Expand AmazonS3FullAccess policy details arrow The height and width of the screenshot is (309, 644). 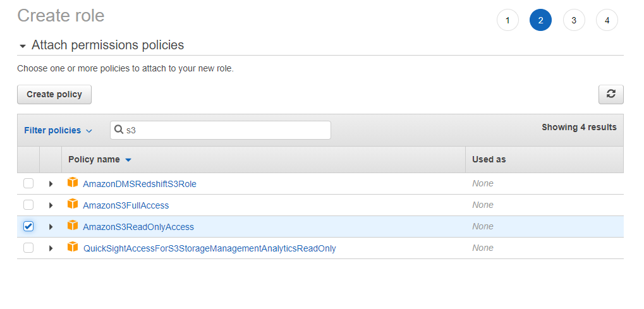[51, 205]
